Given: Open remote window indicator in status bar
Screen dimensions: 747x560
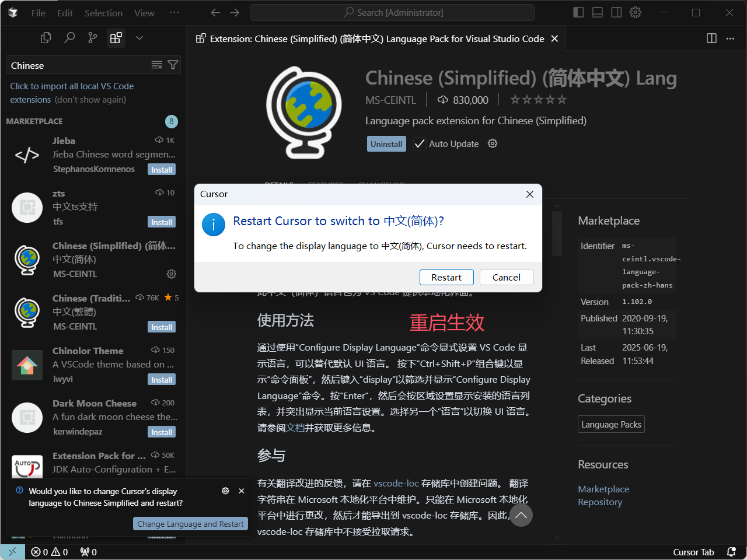Looking at the screenshot, I should pyautogui.click(x=12, y=552).
